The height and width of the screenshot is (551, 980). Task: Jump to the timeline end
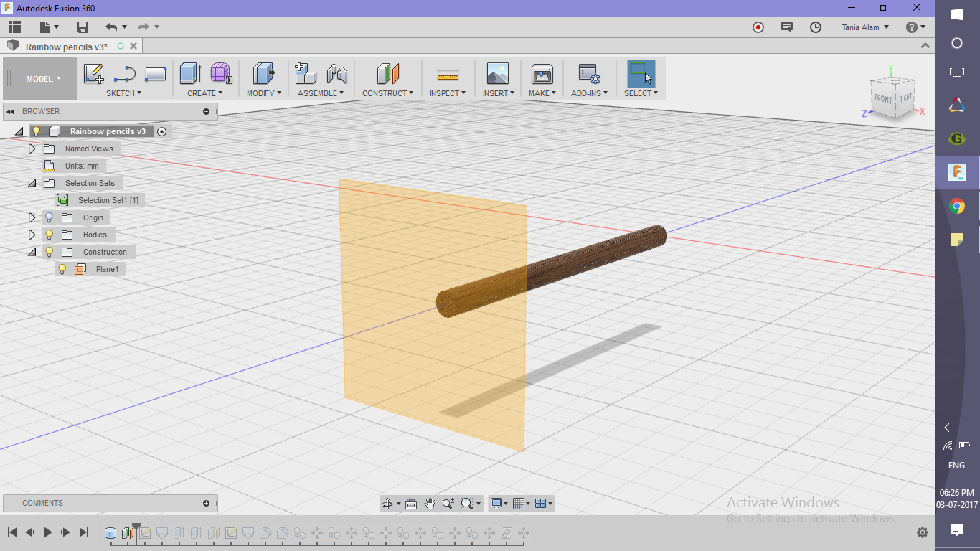point(83,532)
